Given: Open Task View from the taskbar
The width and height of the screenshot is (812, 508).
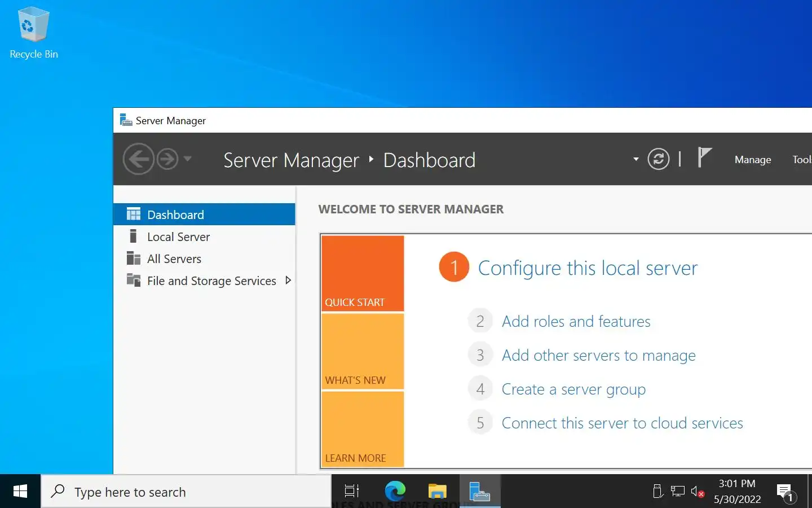Looking at the screenshot, I should coord(352,491).
